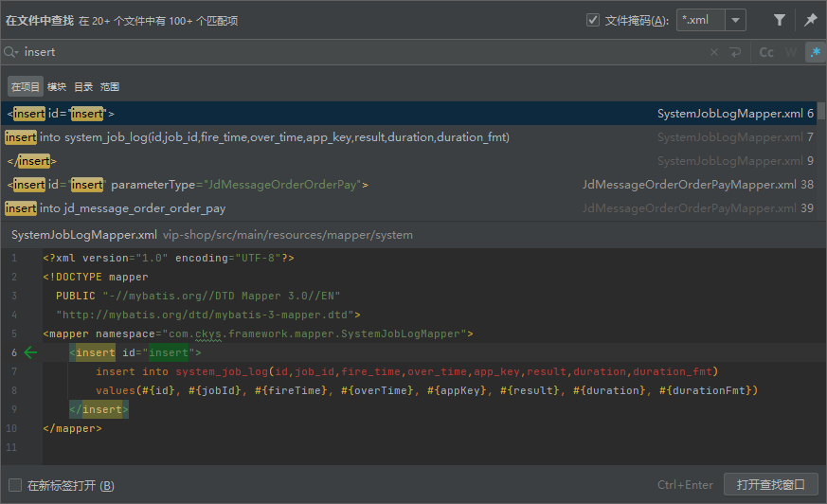Toggle the Cc match case option
827x504 pixels.
(x=766, y=52)
